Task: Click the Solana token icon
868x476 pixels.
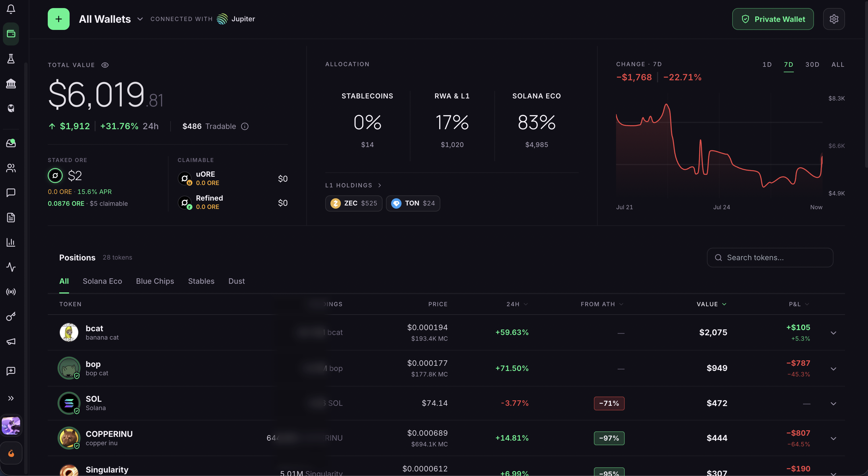Action: coord(69,403)
